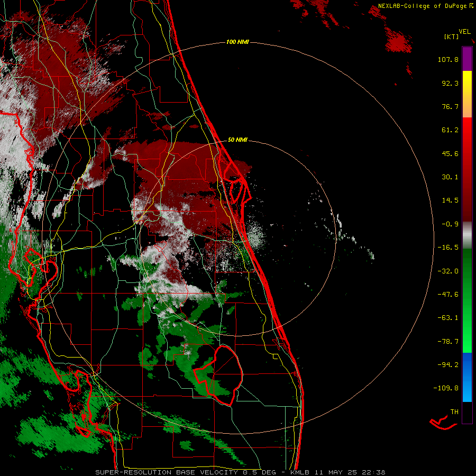The width and height of the screenshot is (476, 476).
Task: Click the 30.1 velocity scale value
Action: click(450, 177)
